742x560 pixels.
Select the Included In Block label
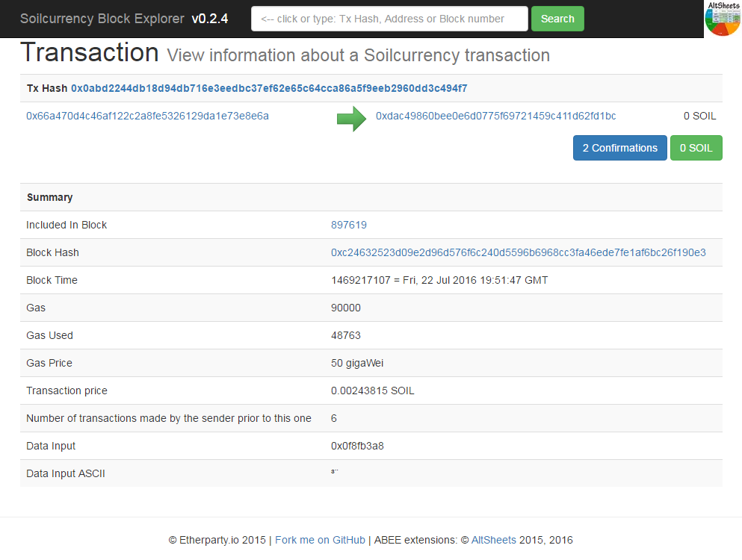tap(67, 225)
